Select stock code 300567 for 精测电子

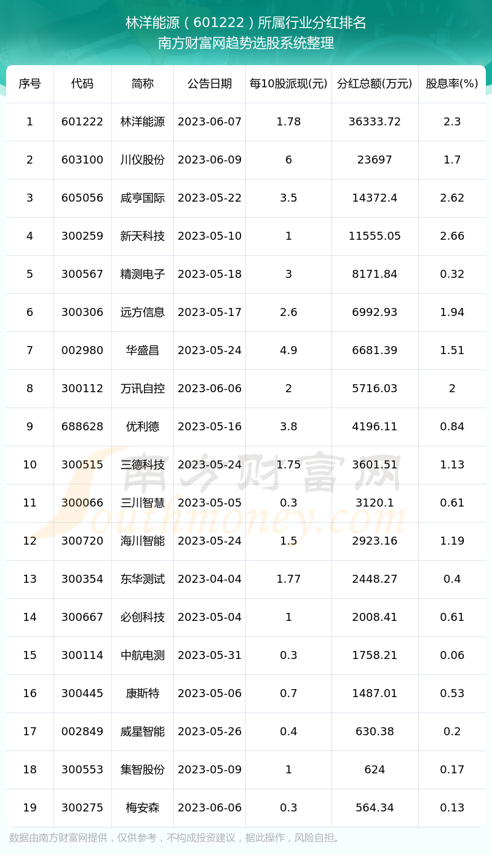(82, 274)
